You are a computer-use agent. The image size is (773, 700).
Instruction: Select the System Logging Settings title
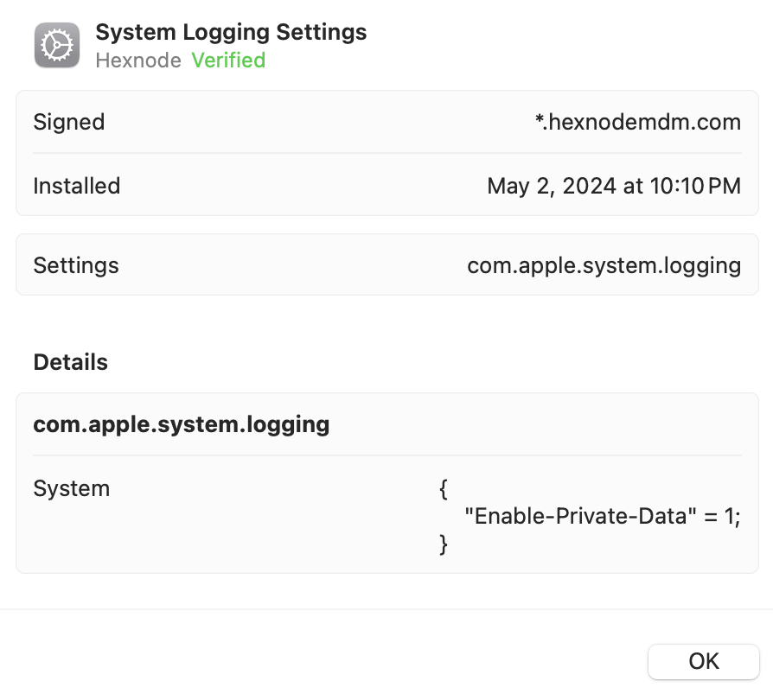(231, 33)
